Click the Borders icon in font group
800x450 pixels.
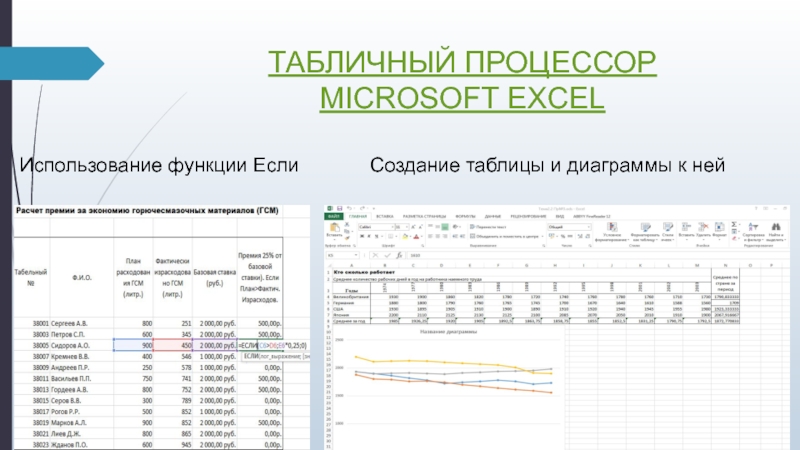(x=390, y=236)
